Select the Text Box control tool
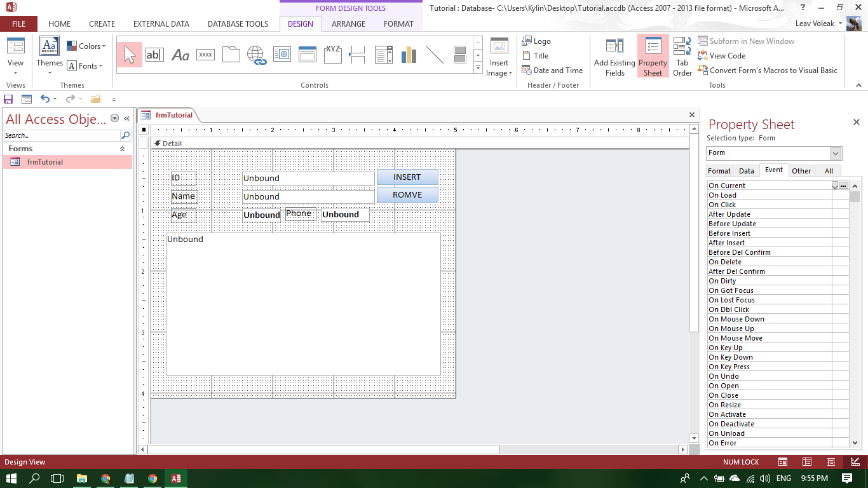Image resolution: width=868 pixels, height=488 pixels. [x=154, y=55]
